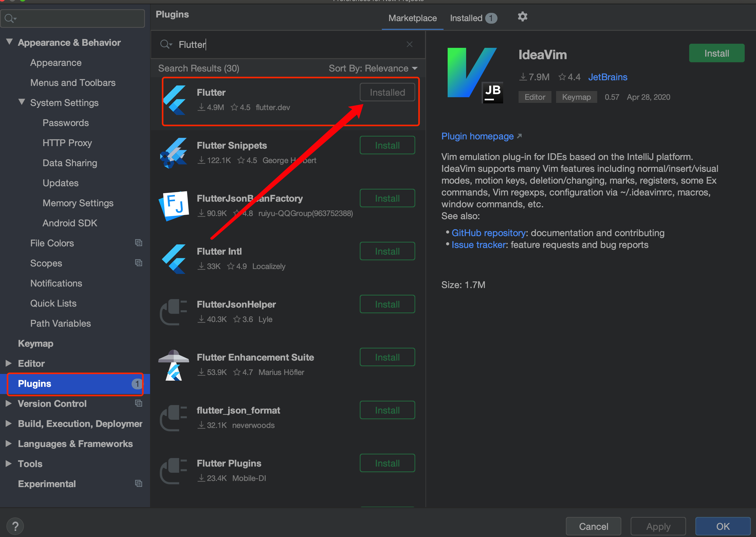Install the Flutter Intl plugin
Viewport: 756px width, 537px height.
(387, 251)
